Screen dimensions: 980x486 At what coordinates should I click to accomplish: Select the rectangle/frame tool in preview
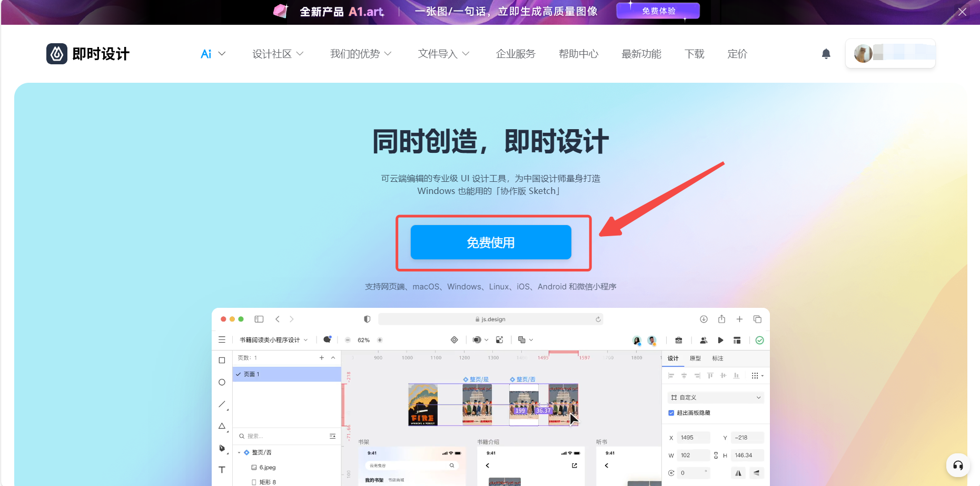click(x=222, y=361)
